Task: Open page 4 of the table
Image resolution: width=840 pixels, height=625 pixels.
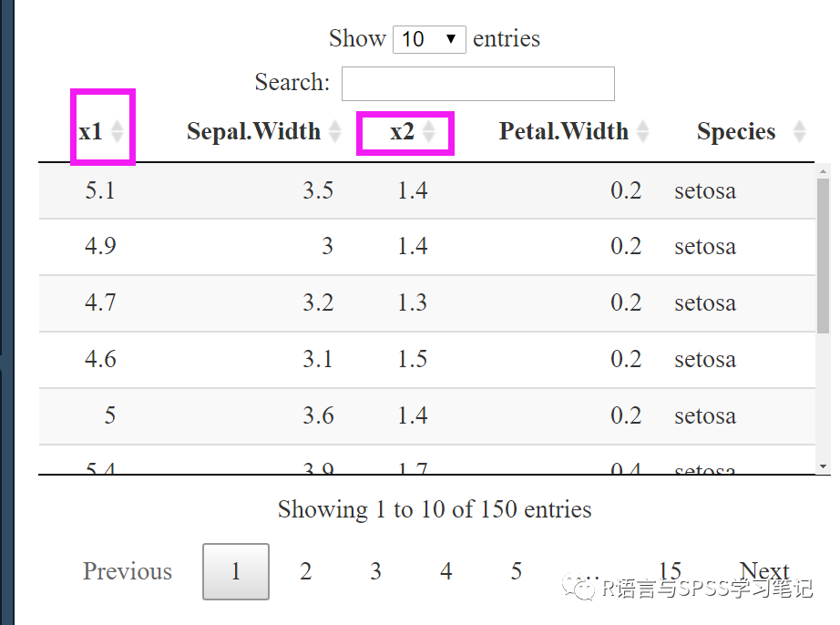Action: point(446,571)
